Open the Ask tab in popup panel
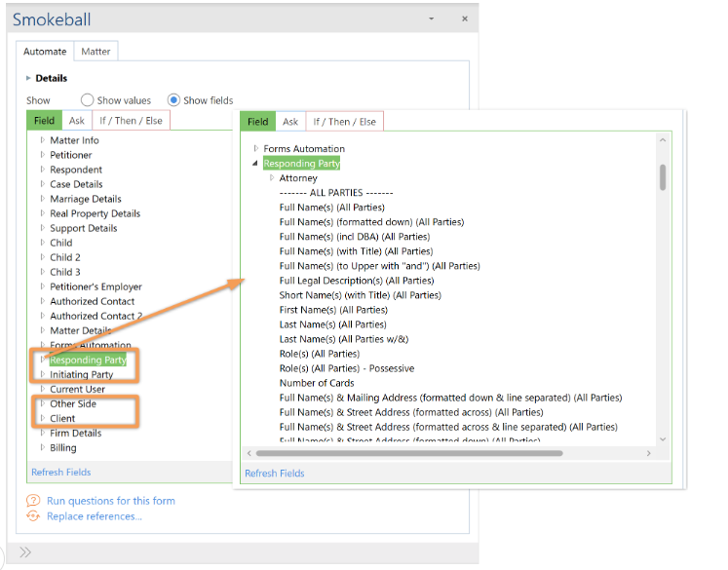Screen dimensions: 728x570 tap(290, 122)
